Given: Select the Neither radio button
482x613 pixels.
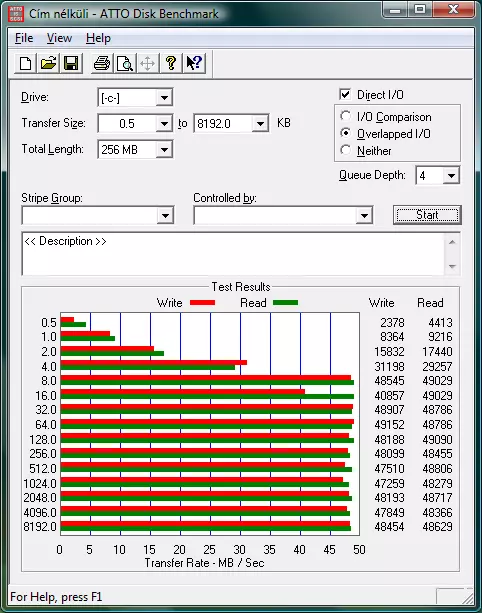Looking at the screenshot, I should point(346,150).
